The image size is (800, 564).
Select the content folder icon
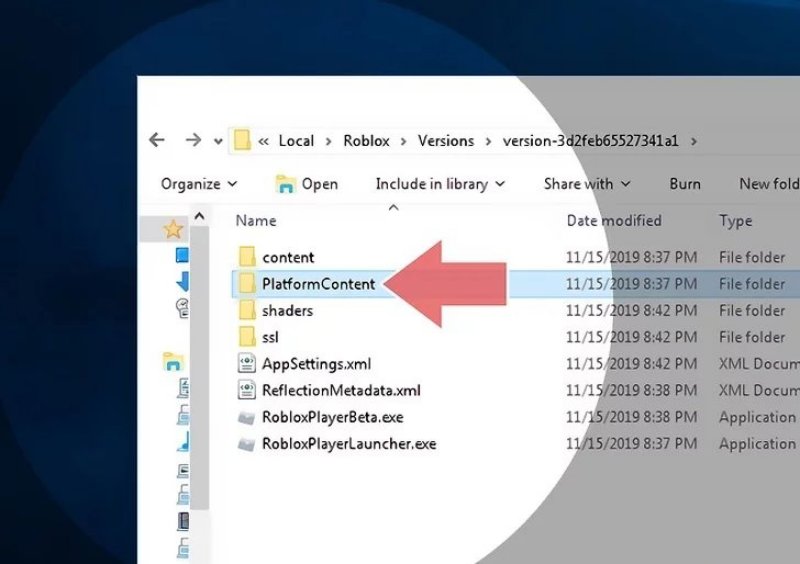[x=247, y=256]
